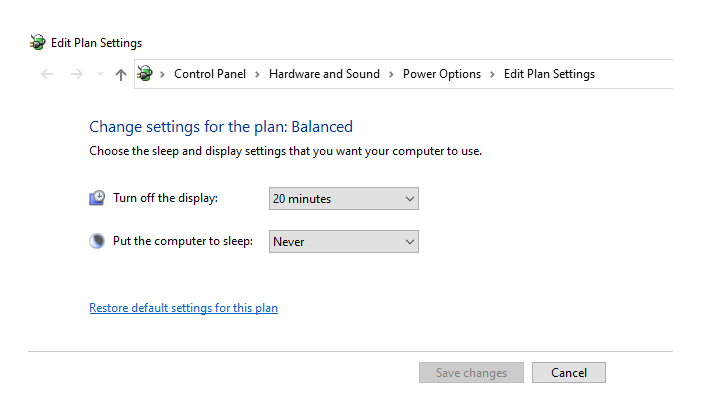
Task: Go up one level with the up arrow
Action: [x=121, y=74]
